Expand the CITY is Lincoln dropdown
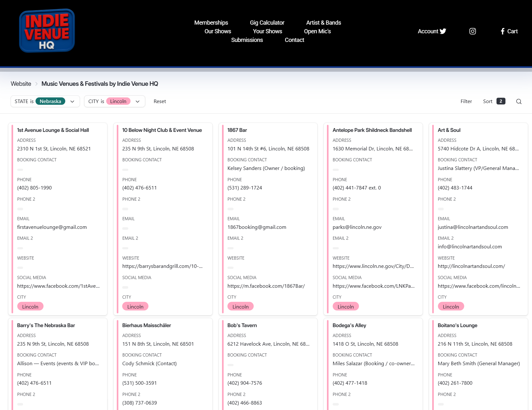 [115, 101]
